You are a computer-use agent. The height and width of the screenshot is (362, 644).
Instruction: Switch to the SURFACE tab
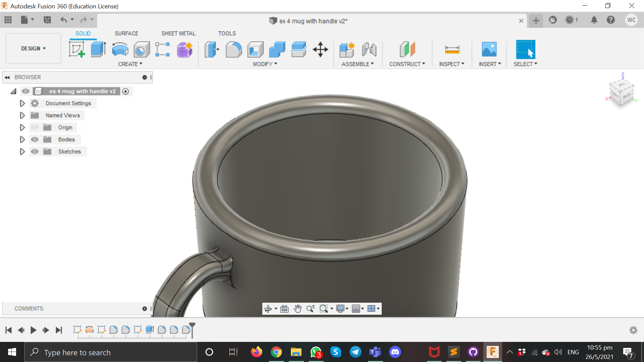coord(126,34)
